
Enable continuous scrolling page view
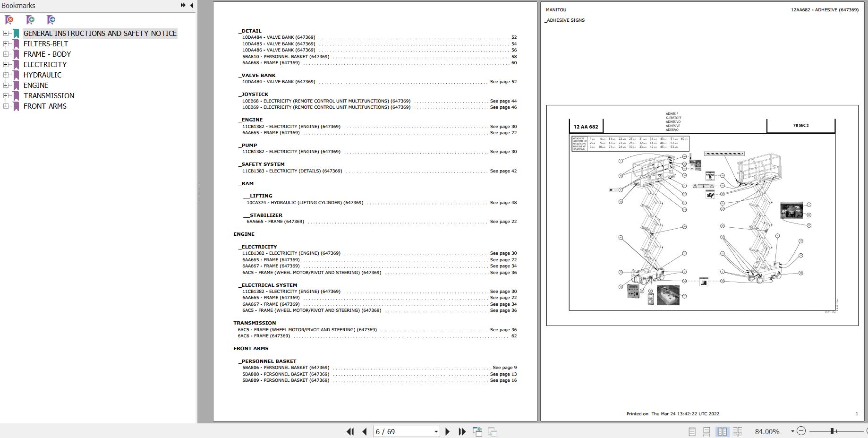coord(707,431)
